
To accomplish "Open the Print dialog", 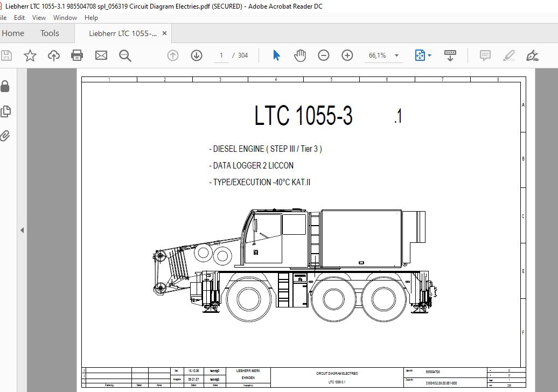I will tap(77, 55).
